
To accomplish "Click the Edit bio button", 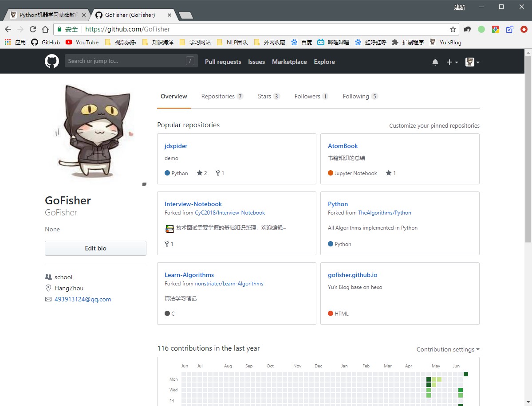I will [x=95, y=248].
